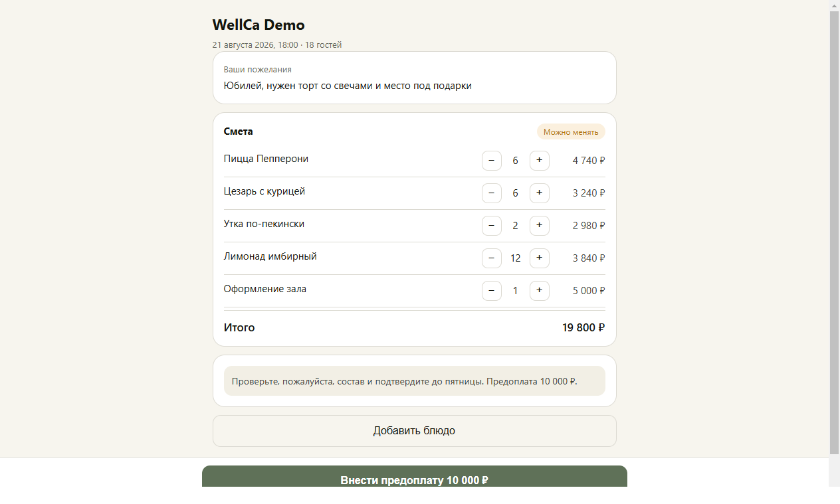Click the Пицца Пепперони item name
The image size is (840, 504).
266,159
